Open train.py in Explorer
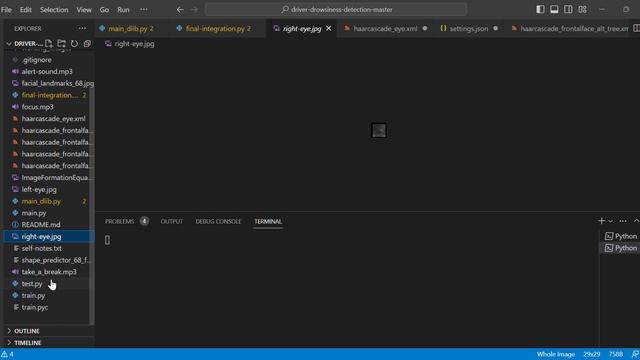 33,296
